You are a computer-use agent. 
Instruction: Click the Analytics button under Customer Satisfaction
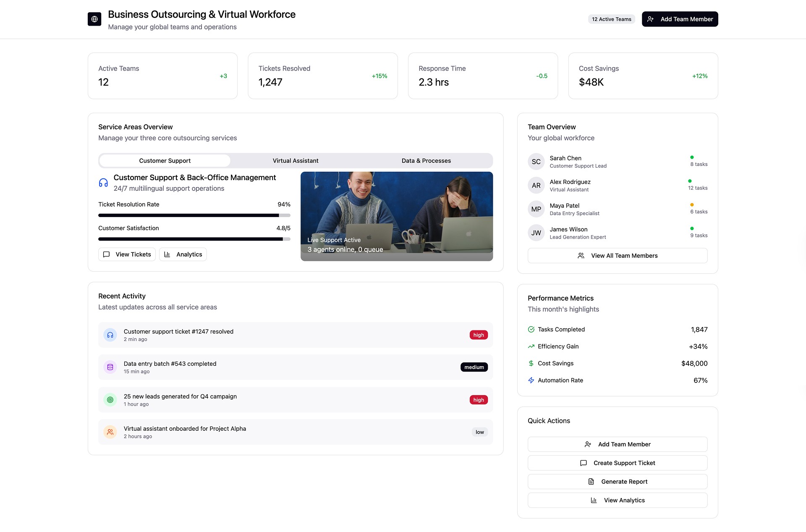(183, 254)
